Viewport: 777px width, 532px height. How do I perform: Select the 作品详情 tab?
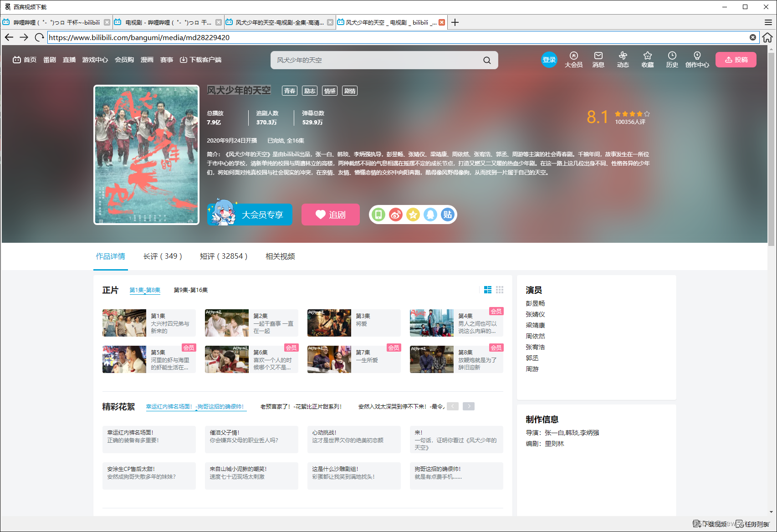[x=110, y=256]
